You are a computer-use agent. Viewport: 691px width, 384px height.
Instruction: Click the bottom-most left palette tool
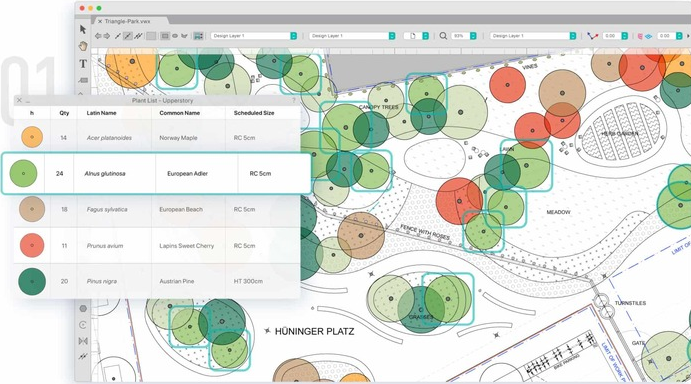(83, 356)
